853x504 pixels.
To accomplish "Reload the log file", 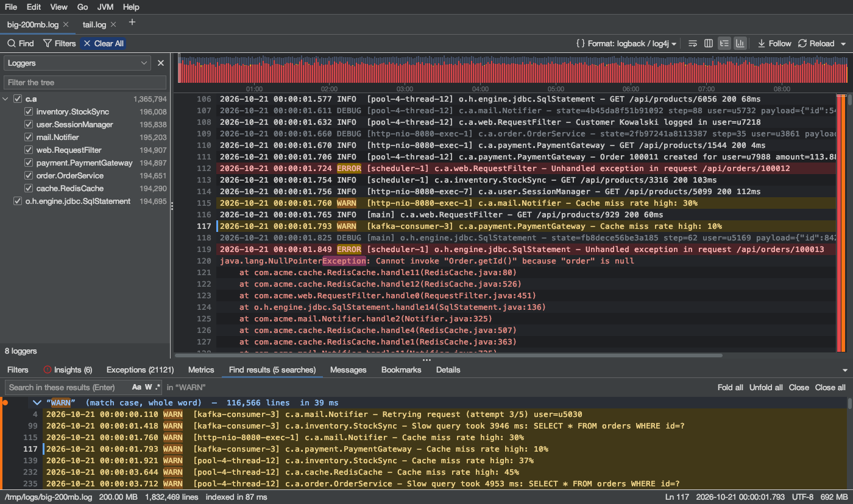I will pyautogui.click(x=816, y=43).
